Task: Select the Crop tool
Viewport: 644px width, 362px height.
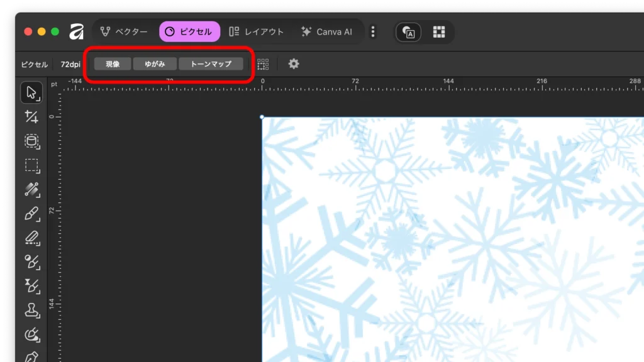Action: click(31, 117)
